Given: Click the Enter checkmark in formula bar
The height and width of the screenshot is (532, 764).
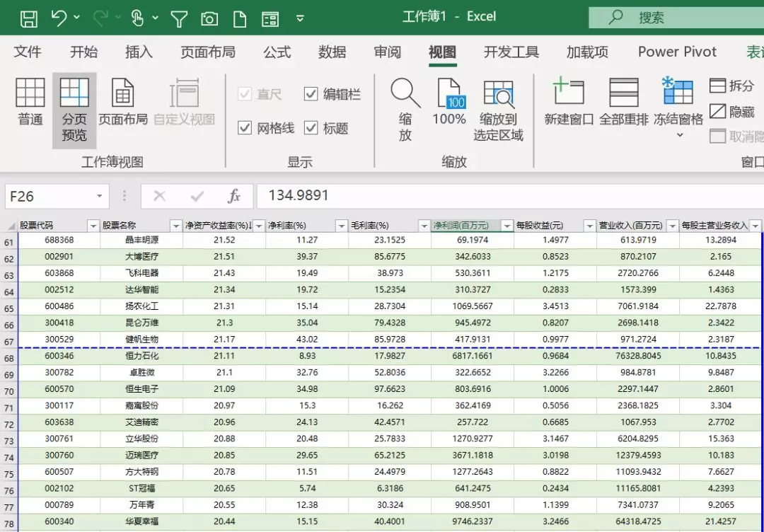Looking at the screenshot, I should click(x=197, y=197).
